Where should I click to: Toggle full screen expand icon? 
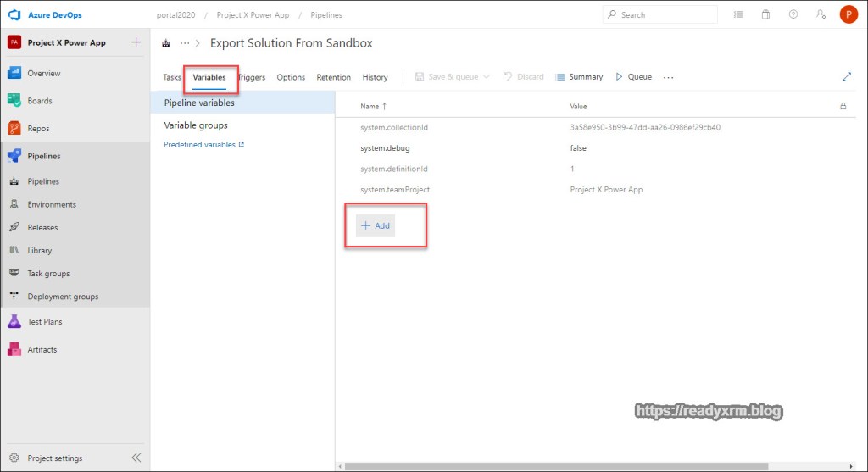click(846, 76)
